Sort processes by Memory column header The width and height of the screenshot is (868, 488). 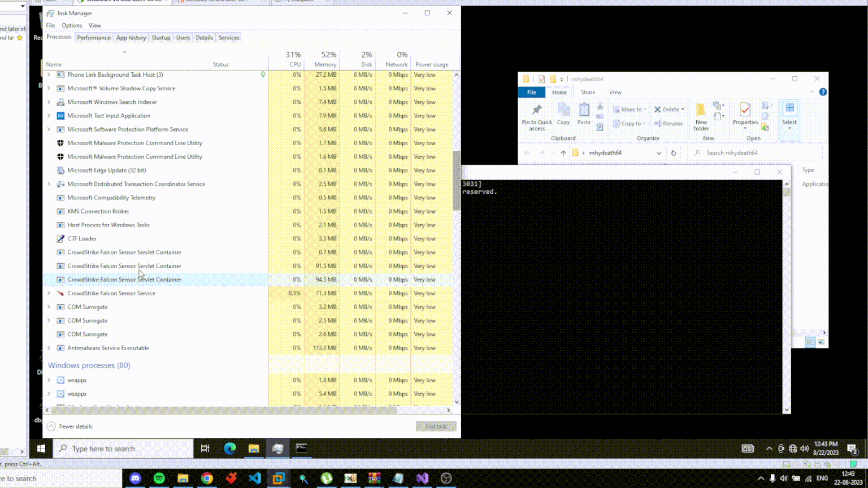(x=323, y=59)
